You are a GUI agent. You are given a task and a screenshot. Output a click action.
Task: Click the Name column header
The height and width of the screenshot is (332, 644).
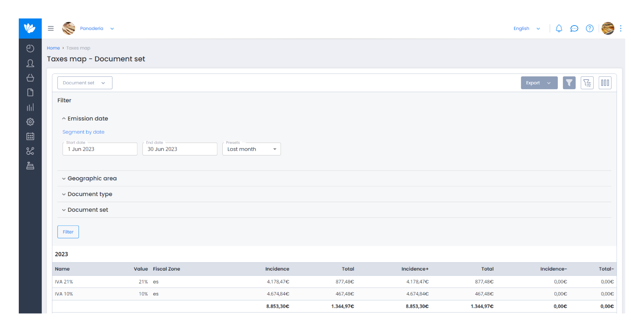pos(62,269)
